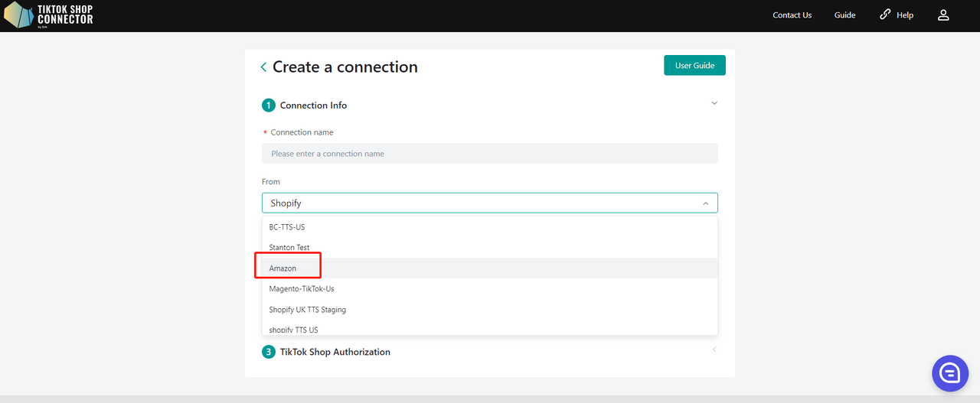980x403 pixels.
Task: Click the TikTok Shop Connector logo
Action: tap(49, 15)
